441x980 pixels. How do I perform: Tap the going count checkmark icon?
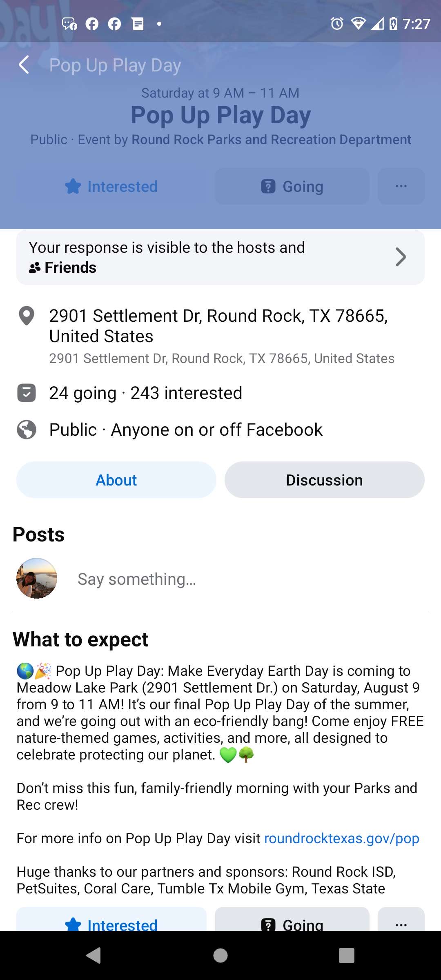(x=27, y=393)
